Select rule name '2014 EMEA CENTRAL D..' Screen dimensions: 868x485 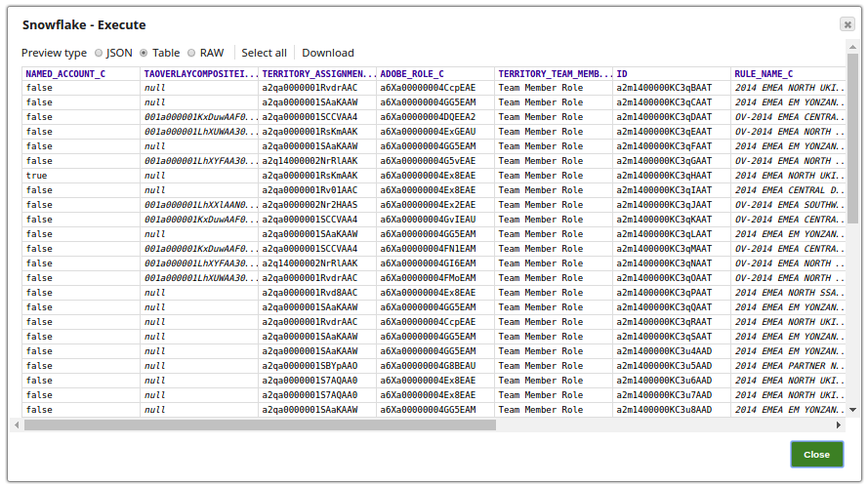(789, 190)
